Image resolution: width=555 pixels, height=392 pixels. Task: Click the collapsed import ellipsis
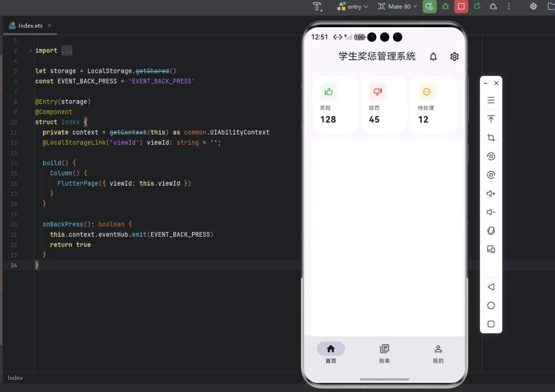66,51
